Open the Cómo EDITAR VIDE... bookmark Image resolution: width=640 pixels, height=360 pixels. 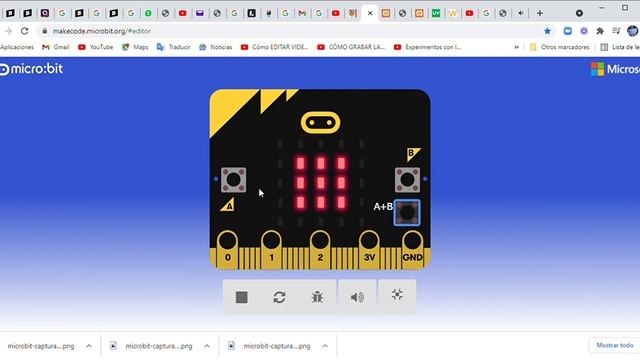pyautogui.click(x=274, y=47)
